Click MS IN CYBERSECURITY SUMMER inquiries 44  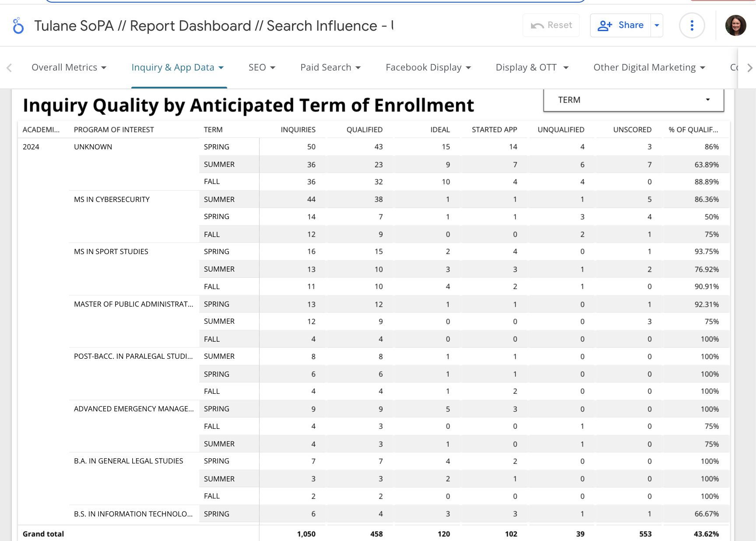[x=311, y=199]
